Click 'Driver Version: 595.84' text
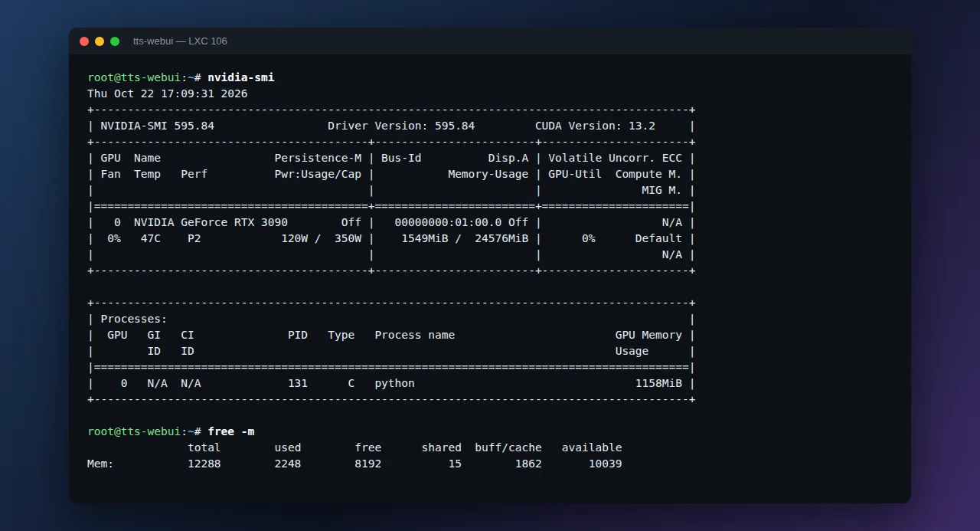 401,126
